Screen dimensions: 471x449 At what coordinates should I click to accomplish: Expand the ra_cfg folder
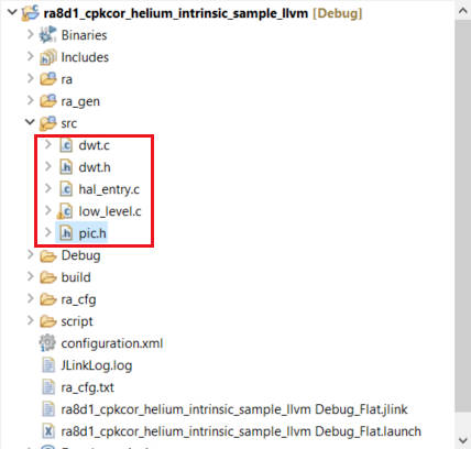tap(30, 299)
